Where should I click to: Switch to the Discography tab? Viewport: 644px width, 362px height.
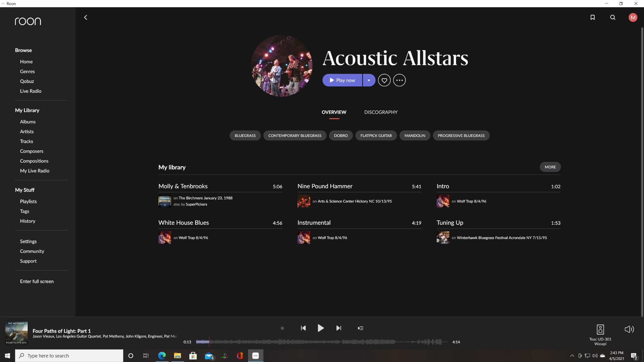click(x=381, y=112)
